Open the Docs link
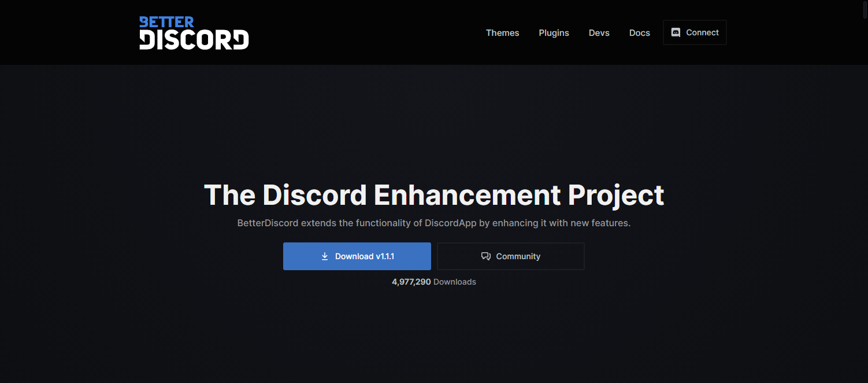Screen dimensions: 868x383 [639, 33]
